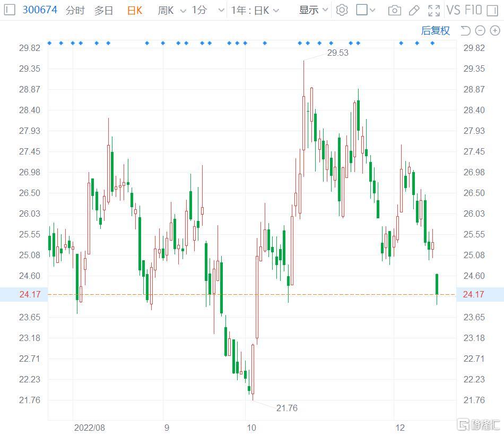Toggle the right sidebar panel icon
The image size is (504, 435).
click(x=492, y=10)
